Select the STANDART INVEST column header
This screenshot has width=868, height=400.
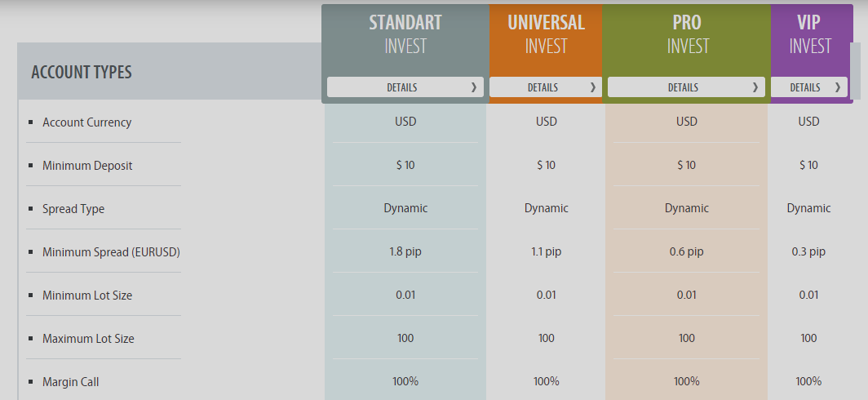tap(405, 33)
